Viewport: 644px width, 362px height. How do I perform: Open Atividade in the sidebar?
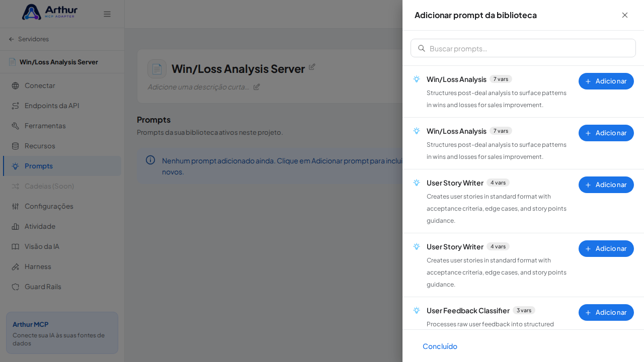pyautogui.click(x=62, y=226)
